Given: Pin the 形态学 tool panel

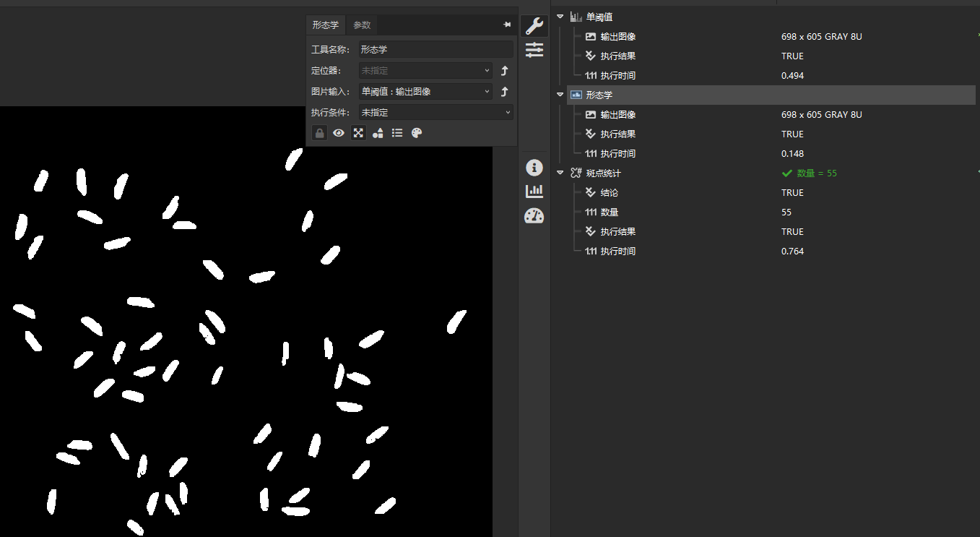Looking at the screenshot, I should click(x=507, y=25).
